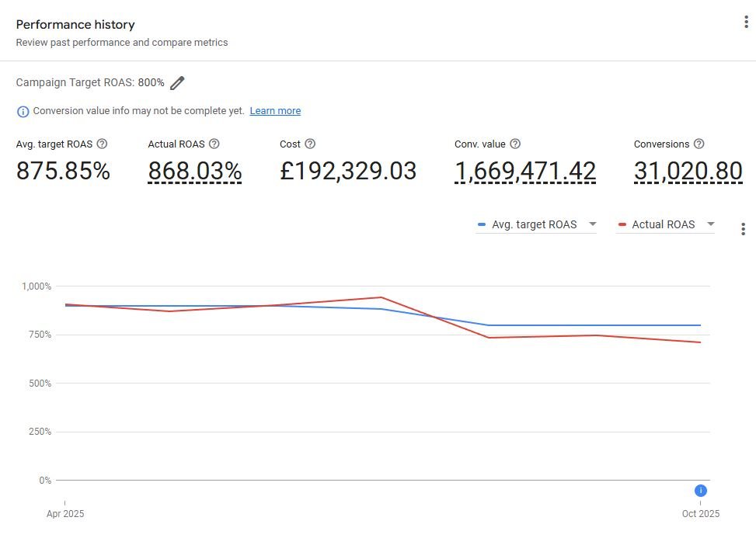Click the 250% y-axis label
The height and width of the screenshot is (552, 756).
point(40,432)
